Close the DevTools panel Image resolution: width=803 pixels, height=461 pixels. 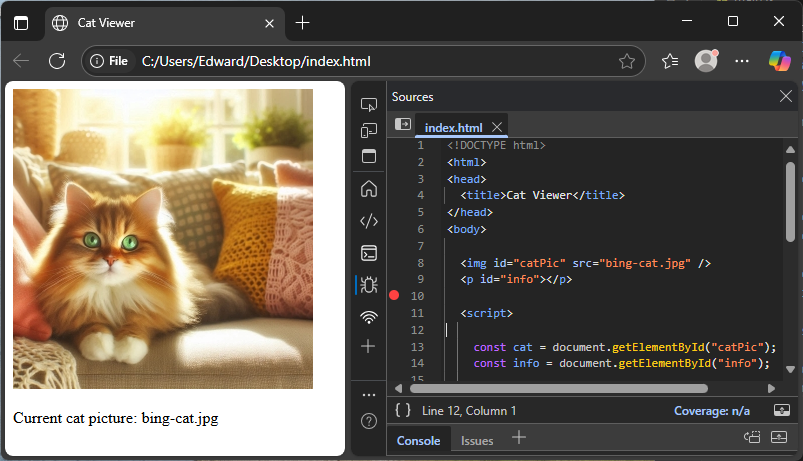pos(786,96)
